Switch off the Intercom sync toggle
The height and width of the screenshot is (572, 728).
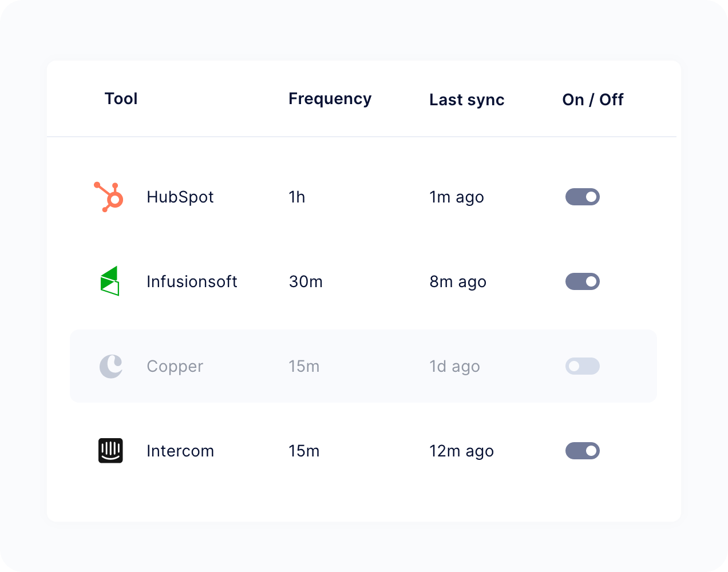tap(583, 451)
